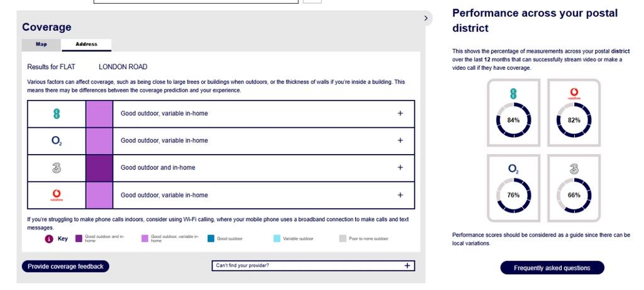The height and width of the screenshot is (290, 644).
Task: Collapse the side panel with the chevron arrow
Action: pyautogui.click(x=426, y=18)
